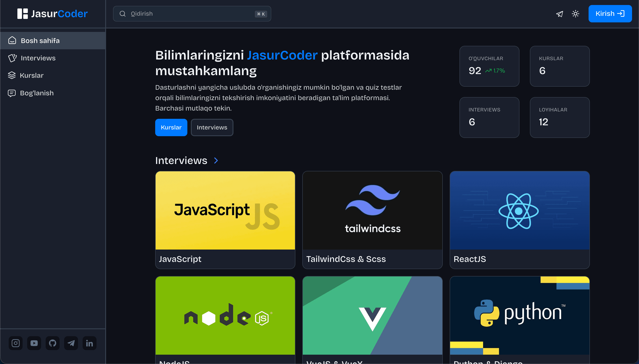Click the TailwindCss & Scss title text
Viewport: 639px width, 364px height.
pyautogui.click(x=346, y=259)
